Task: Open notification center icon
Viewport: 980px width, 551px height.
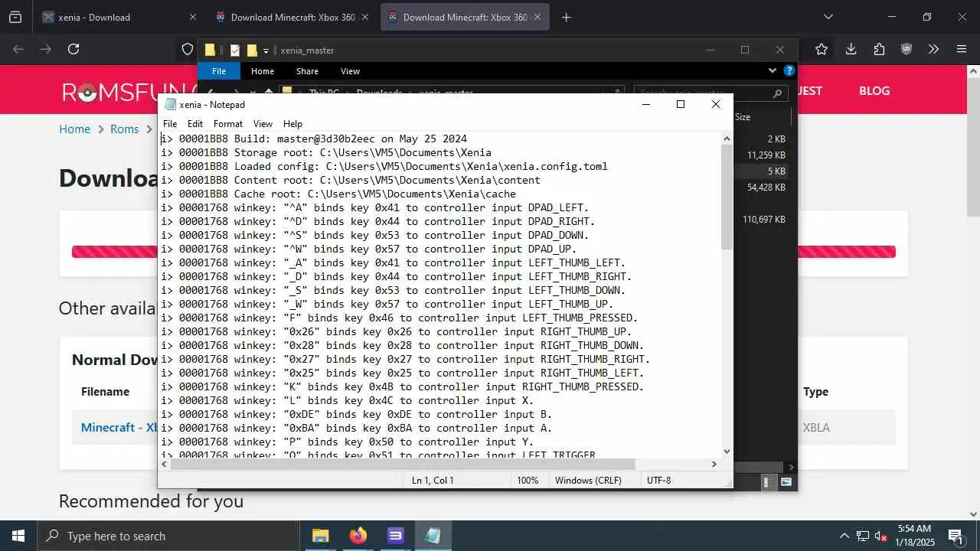Action: pos(955,536)
